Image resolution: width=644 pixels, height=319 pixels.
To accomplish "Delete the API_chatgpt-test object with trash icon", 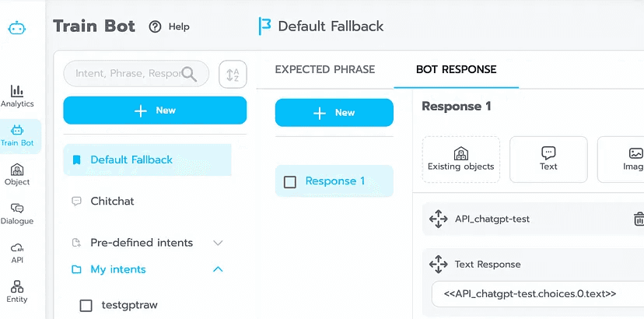I will tap(639, 219).
